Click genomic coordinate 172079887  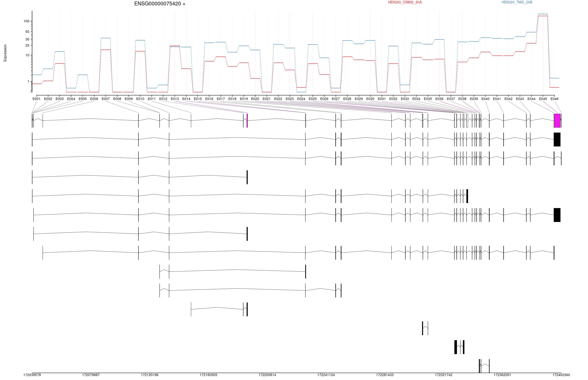[91, 375]
